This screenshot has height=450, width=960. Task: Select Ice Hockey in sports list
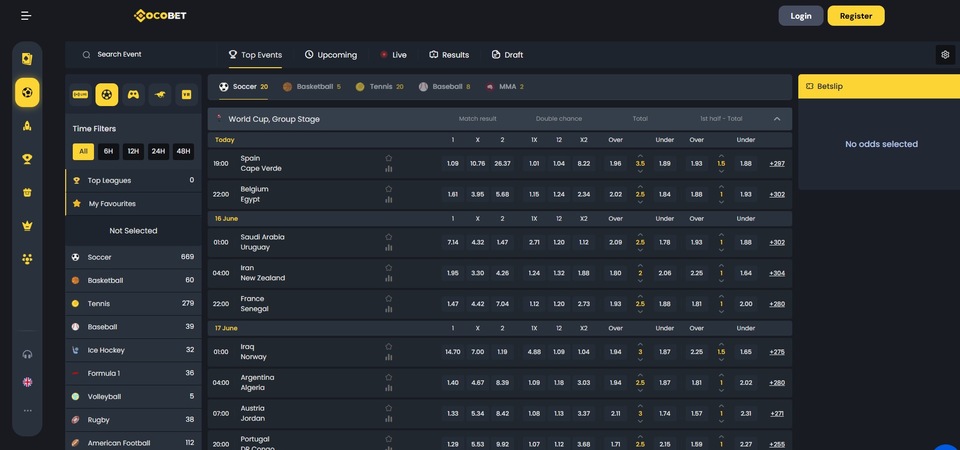[133, 350]
